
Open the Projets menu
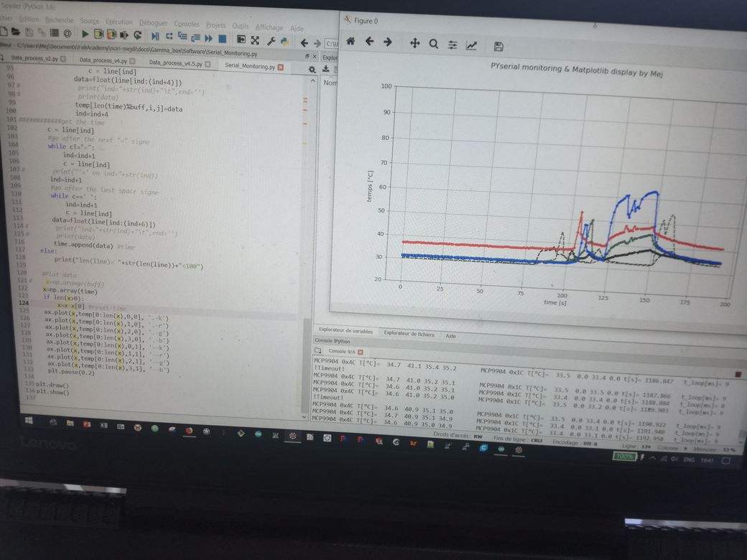pos(215,25)
